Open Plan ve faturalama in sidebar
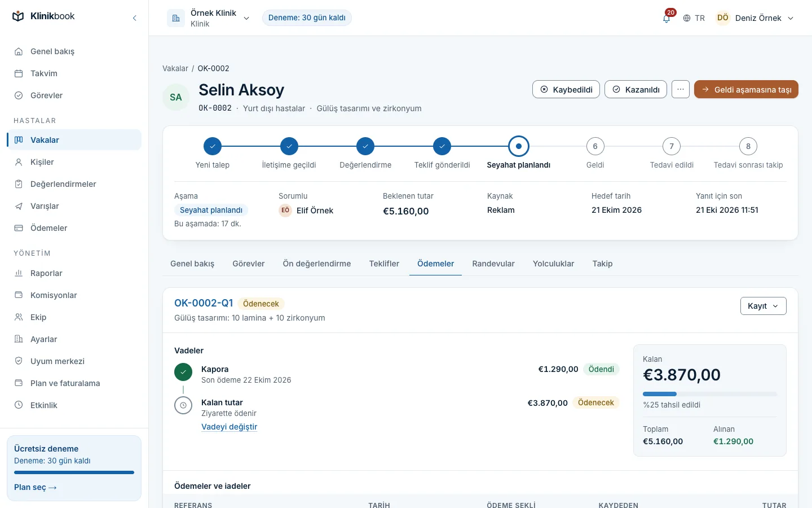The image size is (812, 508). pos(74,383)
